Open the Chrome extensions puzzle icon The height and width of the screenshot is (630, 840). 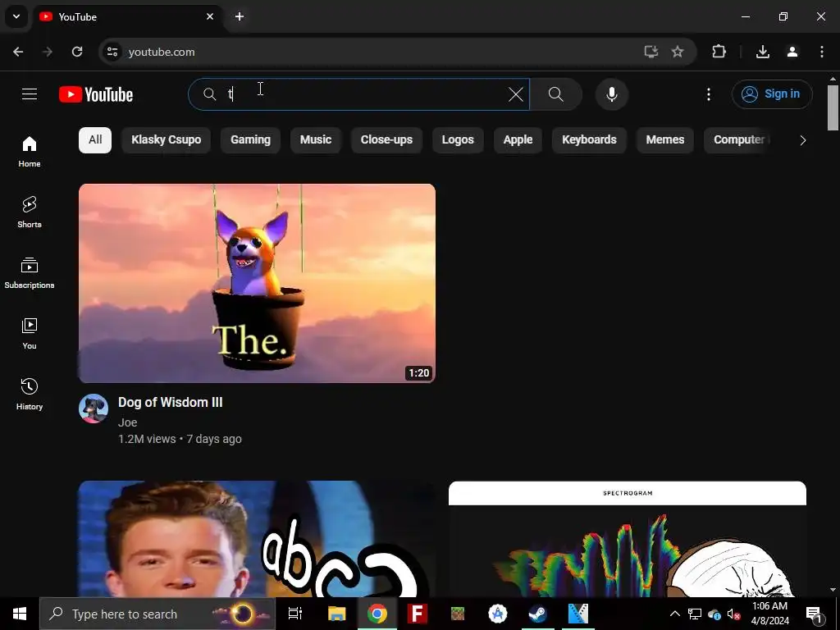719,52
